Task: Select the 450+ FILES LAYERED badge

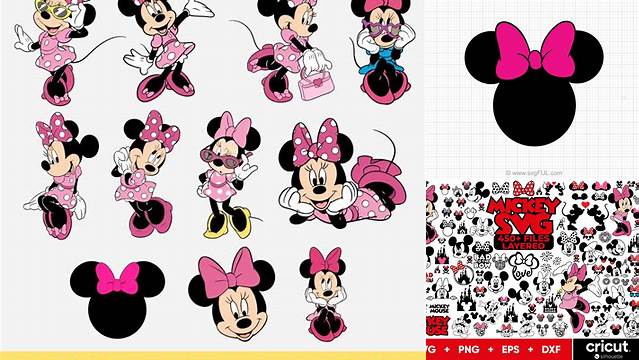Action: point(524,242)
